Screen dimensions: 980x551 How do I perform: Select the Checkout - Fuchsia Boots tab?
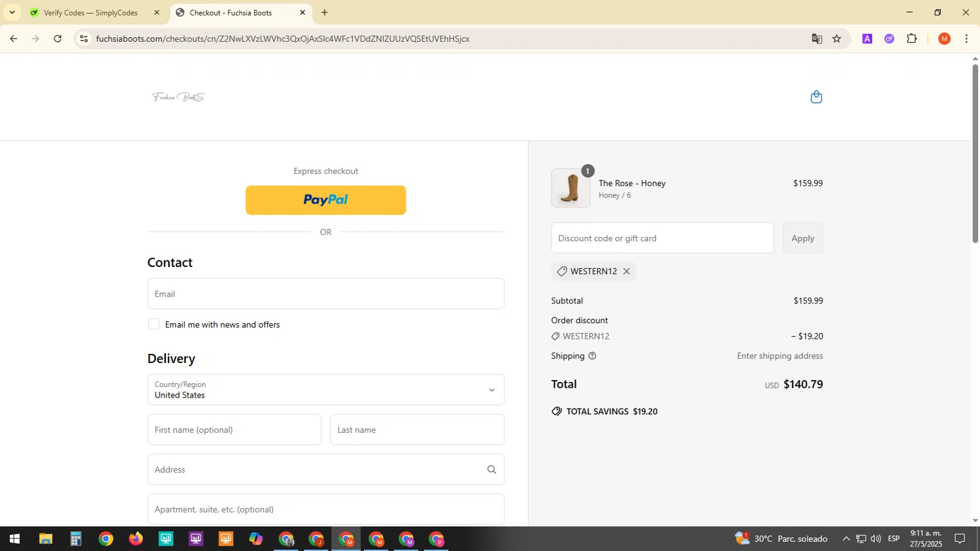tap(231, 12)
